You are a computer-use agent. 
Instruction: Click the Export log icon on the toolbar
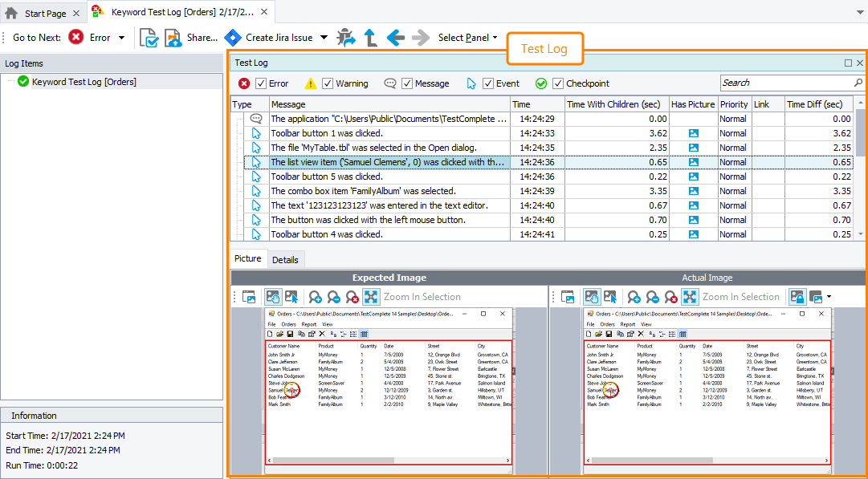point(149,37)
